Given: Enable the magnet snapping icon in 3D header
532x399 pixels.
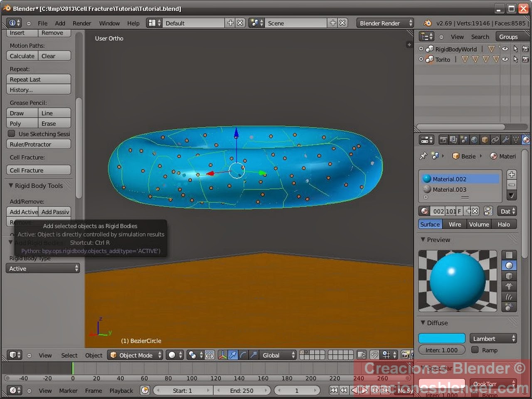Looking at the screenshot, I should (x=374, y=355).
